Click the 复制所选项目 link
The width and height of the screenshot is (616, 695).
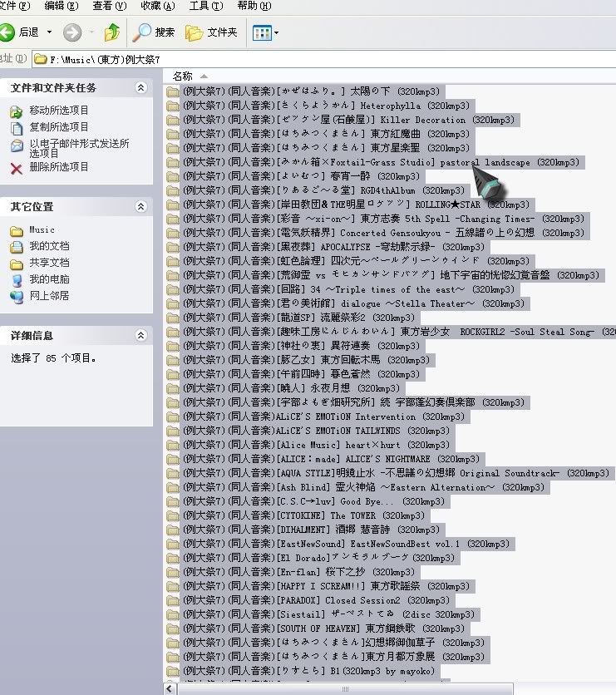[x=58, y=127]
